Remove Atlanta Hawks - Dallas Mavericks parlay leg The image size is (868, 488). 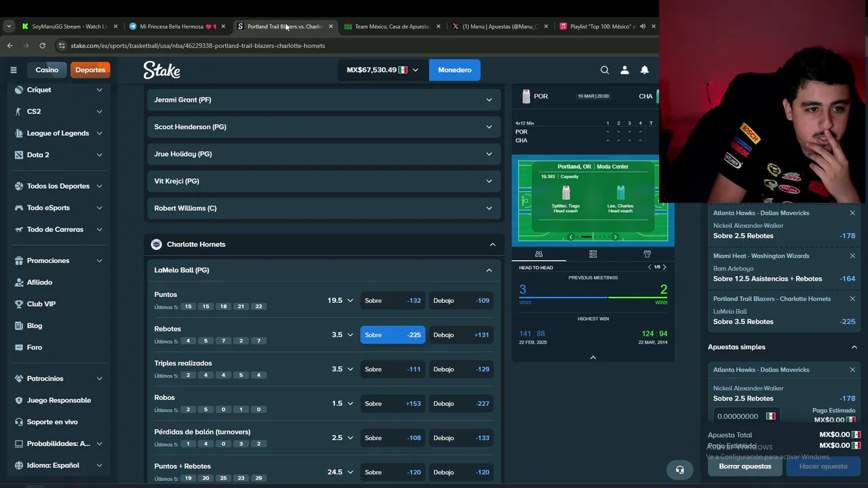pyautogui.click(x=852, y=213)
